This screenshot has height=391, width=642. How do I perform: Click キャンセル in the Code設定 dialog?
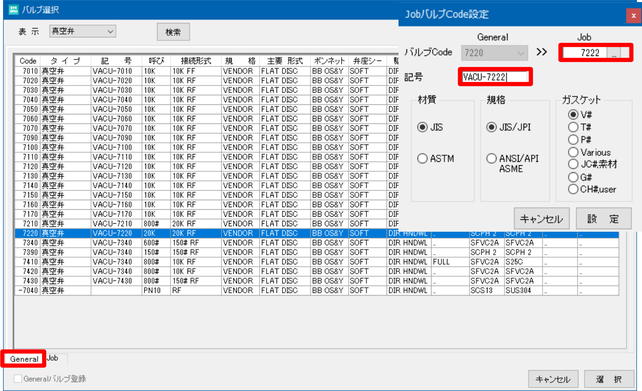click(541, 219)
